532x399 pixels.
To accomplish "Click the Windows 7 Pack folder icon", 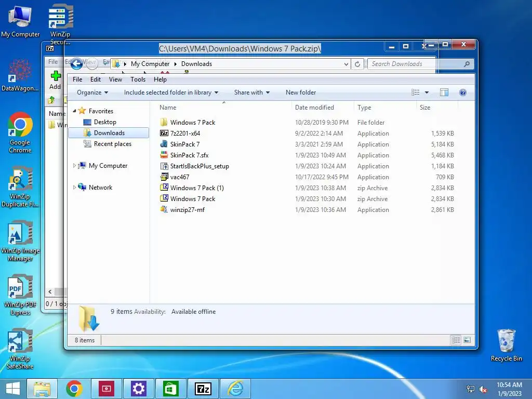I will click(x=164, y=122).
